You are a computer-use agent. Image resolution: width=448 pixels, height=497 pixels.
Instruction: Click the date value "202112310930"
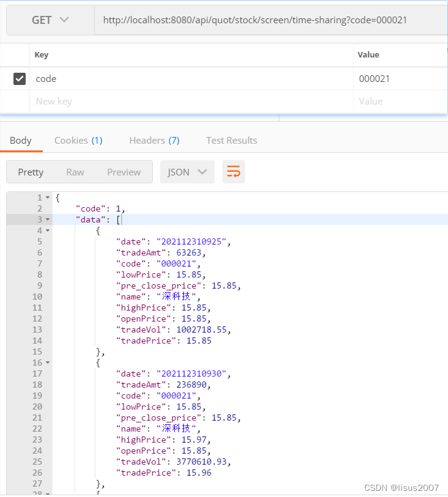(191, 374)
